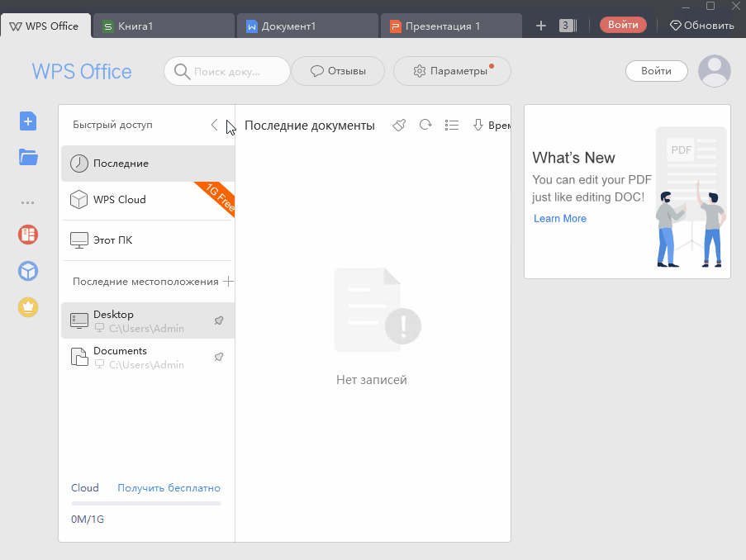Open the Learn More link
Image resolution: width=746 pixels, height=560 pixels.
coord(559,218)
